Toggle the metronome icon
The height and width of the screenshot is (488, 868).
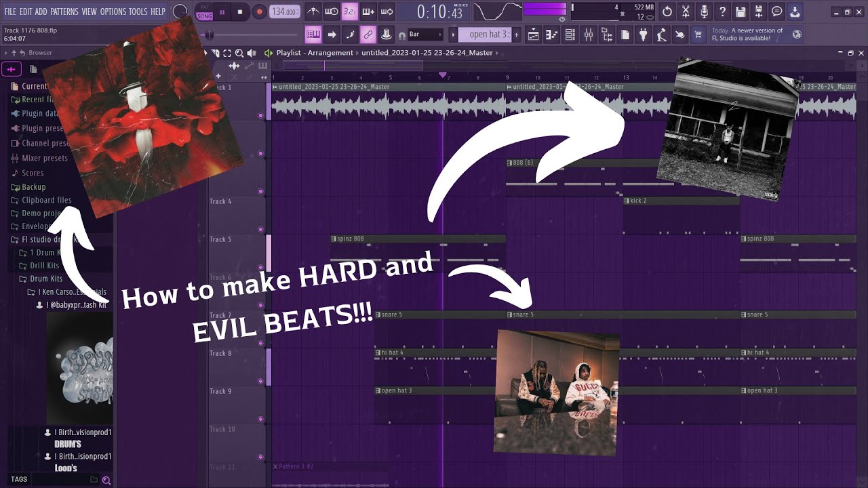point(313,12)
